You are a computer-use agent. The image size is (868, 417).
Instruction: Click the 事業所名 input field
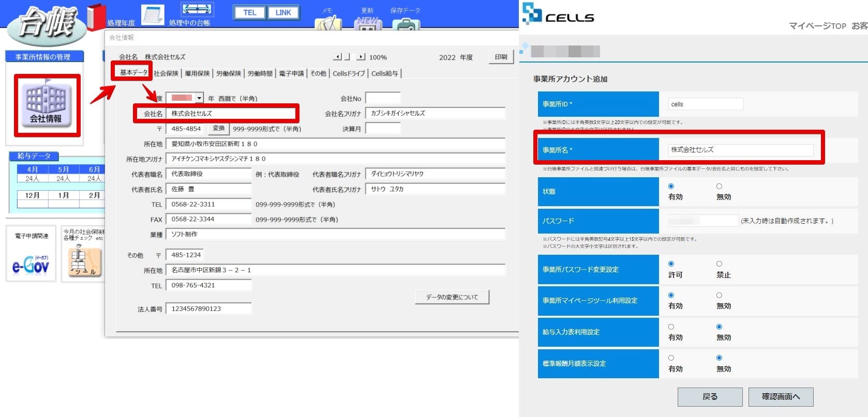(741, 150)
